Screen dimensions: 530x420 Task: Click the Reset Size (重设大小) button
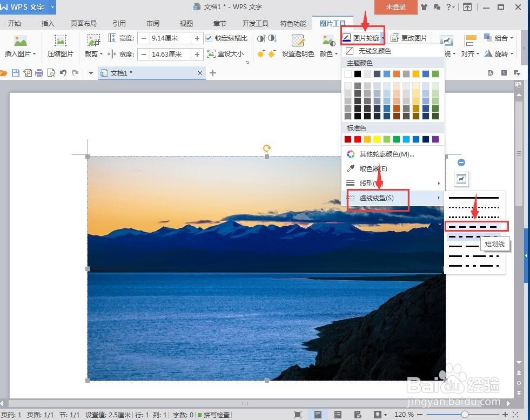(x=225, y=53)
